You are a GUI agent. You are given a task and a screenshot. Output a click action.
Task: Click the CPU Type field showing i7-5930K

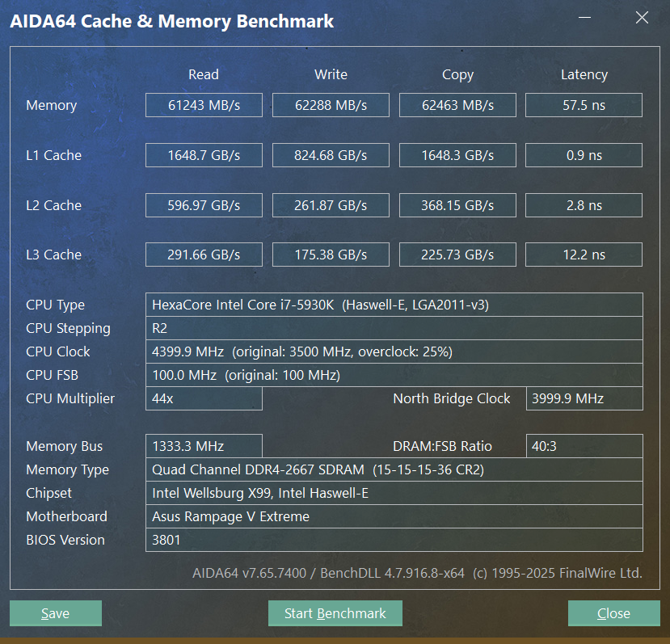394,305
